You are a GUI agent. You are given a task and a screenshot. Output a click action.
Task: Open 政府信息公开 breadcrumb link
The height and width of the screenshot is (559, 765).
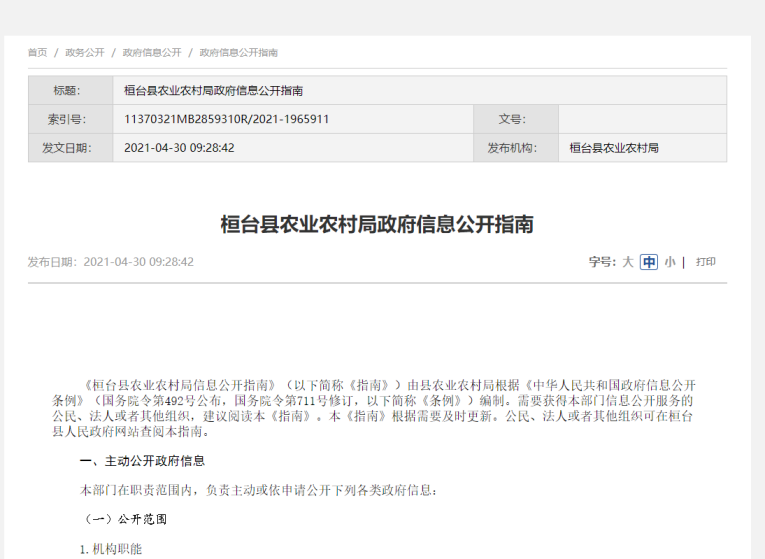(x=152, y=53)
